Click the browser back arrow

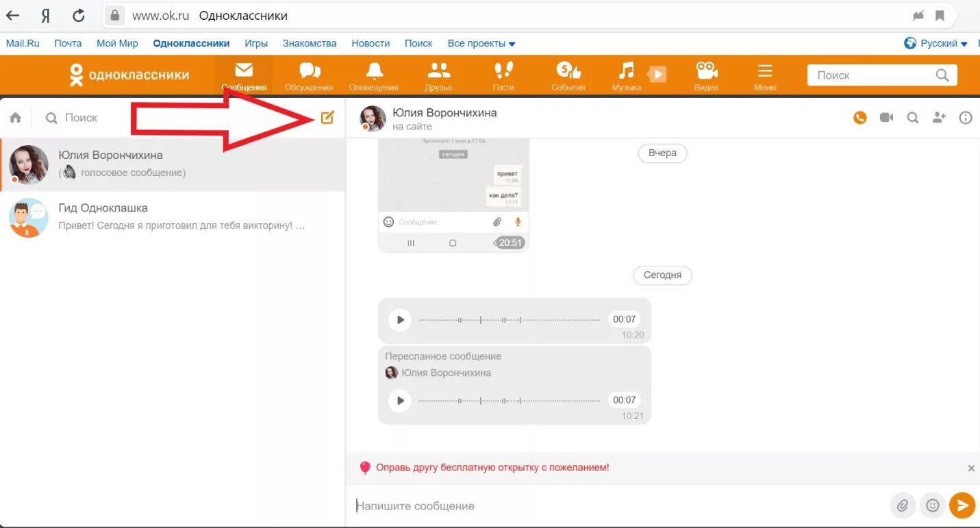click(13, 15)
